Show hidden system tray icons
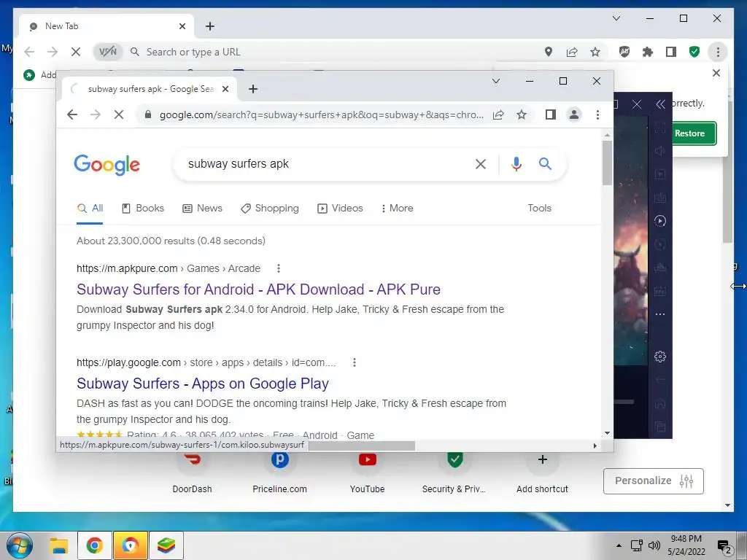Image resolution: width=747 pixels, height=560 pixels. (619, 545)
